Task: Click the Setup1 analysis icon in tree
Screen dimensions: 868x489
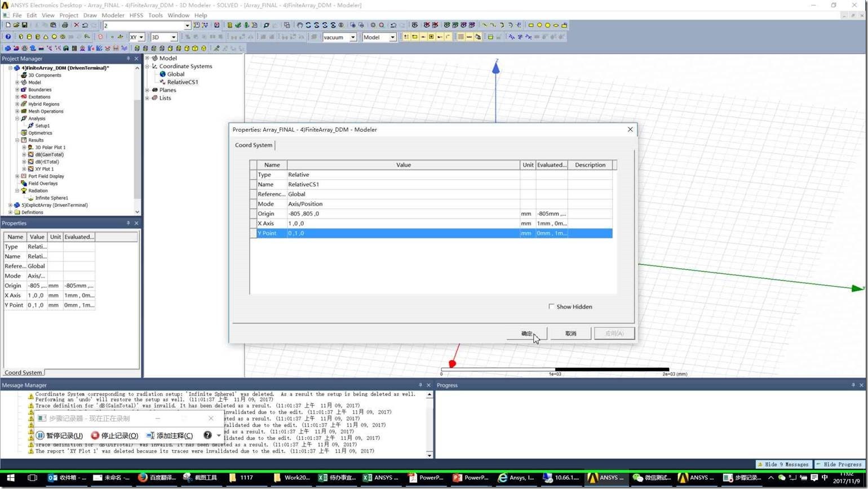Action: 30,126
